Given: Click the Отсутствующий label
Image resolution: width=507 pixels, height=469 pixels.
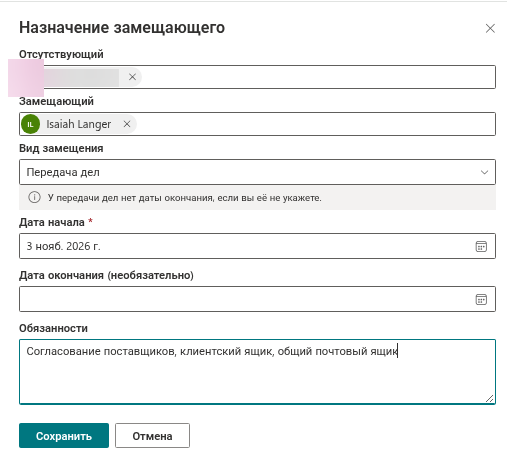Looking at the screenshot, I should tap(61, 54).
